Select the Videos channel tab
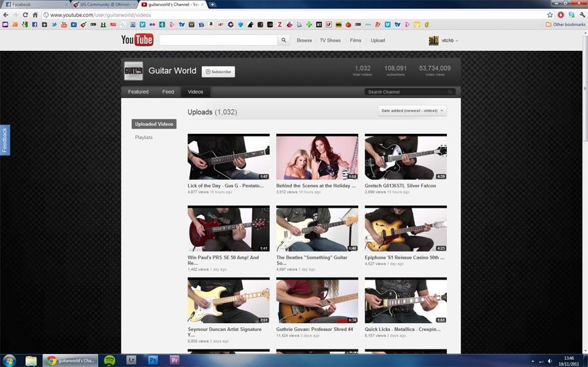 (x=195, y=92)
